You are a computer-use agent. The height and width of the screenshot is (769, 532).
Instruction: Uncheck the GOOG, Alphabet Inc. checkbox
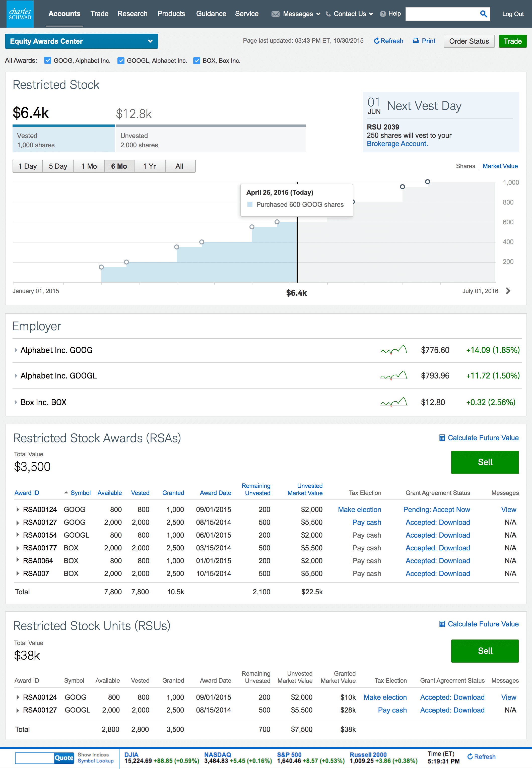[48, 60]
